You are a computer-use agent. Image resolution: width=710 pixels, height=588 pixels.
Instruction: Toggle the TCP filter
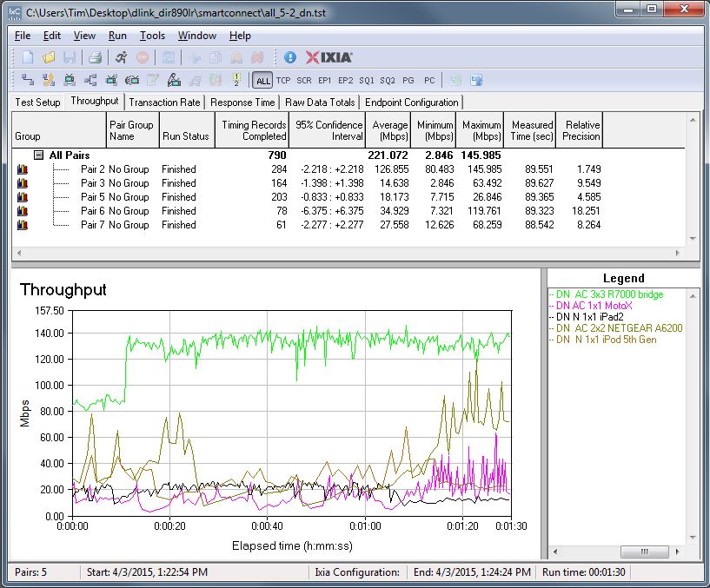pos(283,81)
